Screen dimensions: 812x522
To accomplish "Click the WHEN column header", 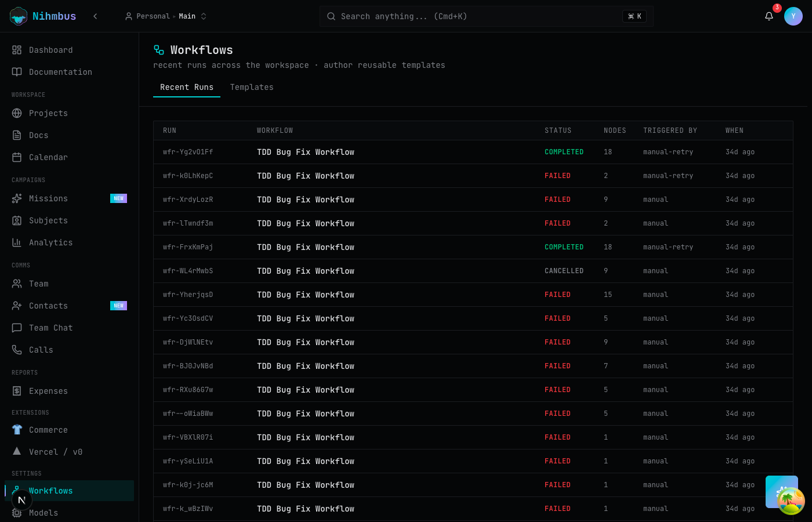I will pyautogui.click(x=734, y=130).
